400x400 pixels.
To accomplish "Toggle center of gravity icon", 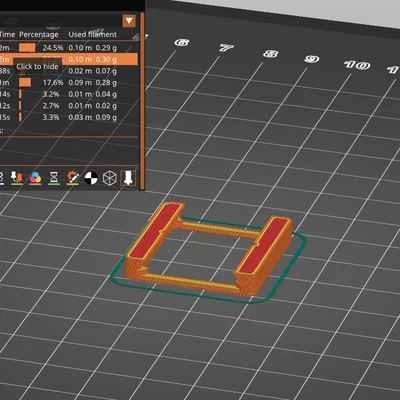I will (x=91, y=178).
